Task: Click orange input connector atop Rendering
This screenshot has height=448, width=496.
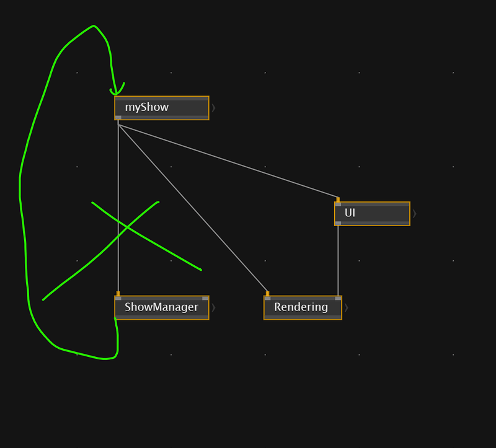Action: pos(267,294)
